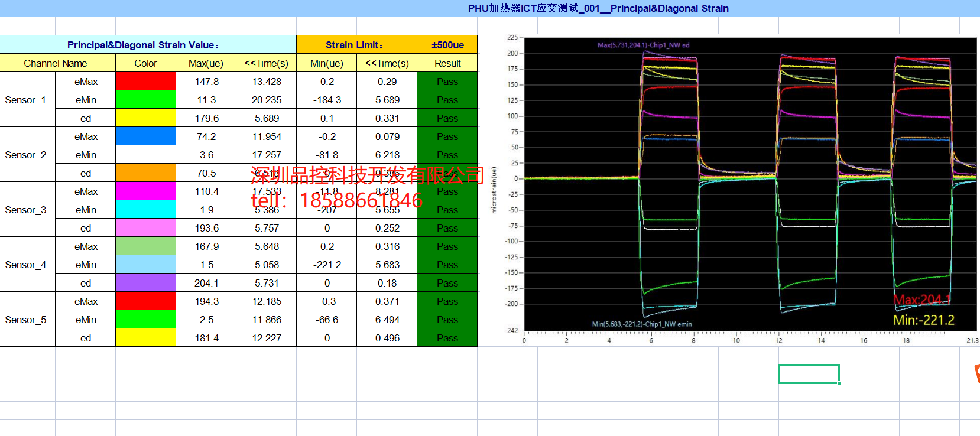Click the active cell with green border

[809, 374]
